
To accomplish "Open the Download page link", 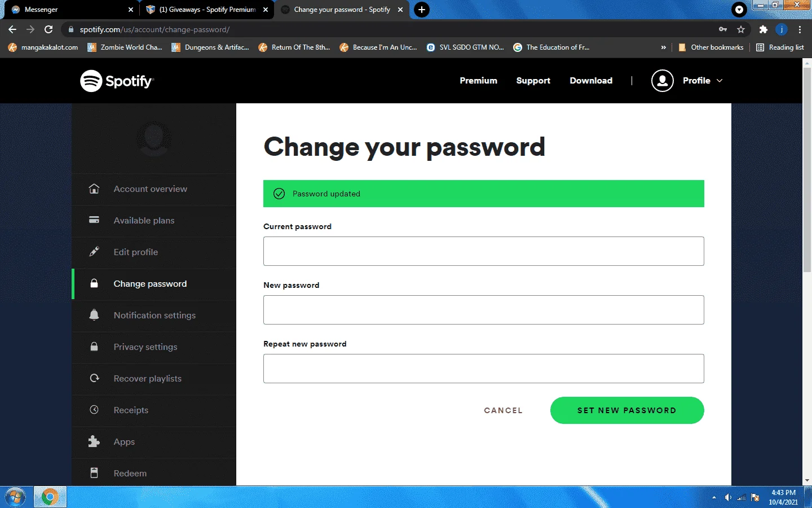I will pos(591,81).
